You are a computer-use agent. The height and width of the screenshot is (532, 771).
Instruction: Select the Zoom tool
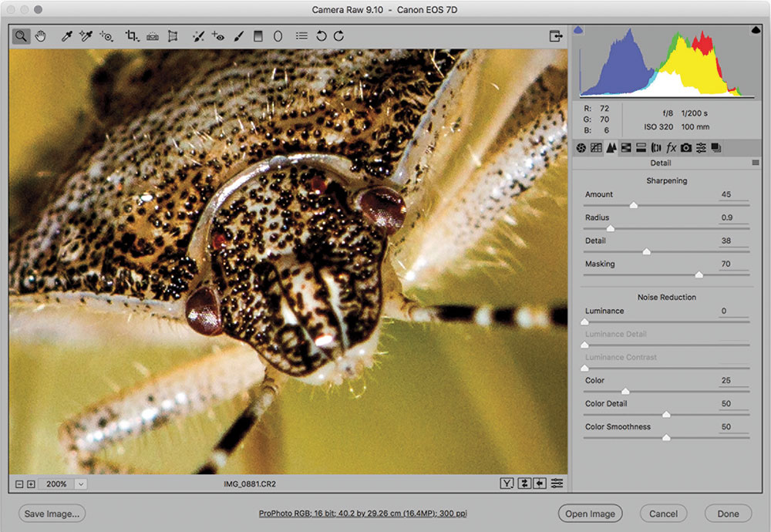[21, 35]
